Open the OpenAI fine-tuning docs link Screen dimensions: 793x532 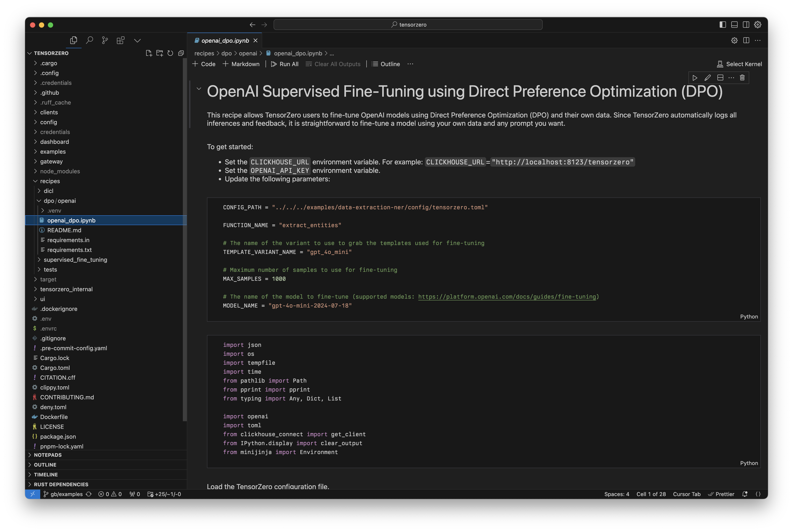[507, 297]
